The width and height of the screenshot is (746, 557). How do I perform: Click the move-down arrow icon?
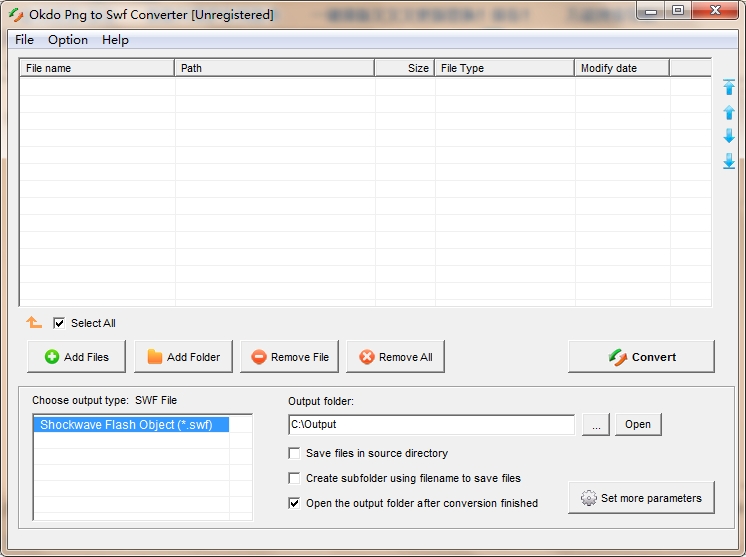click(x=728, y=136)
